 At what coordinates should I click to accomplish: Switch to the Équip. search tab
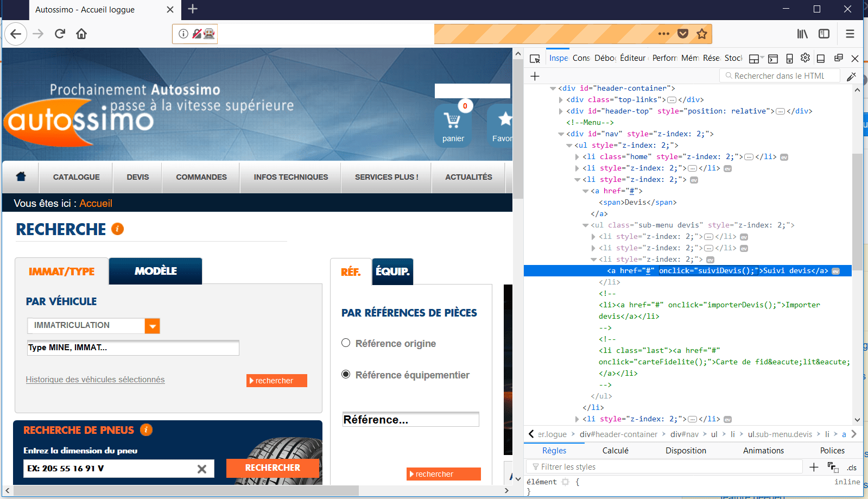392,271
